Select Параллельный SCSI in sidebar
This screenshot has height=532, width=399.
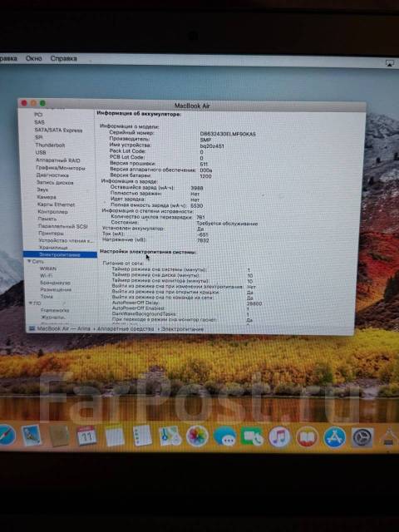pyautogui.click(x=63, y=226)
